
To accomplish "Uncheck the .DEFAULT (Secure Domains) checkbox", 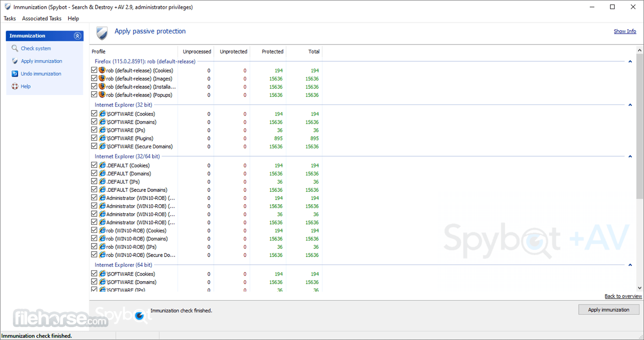I will point(94,190).
